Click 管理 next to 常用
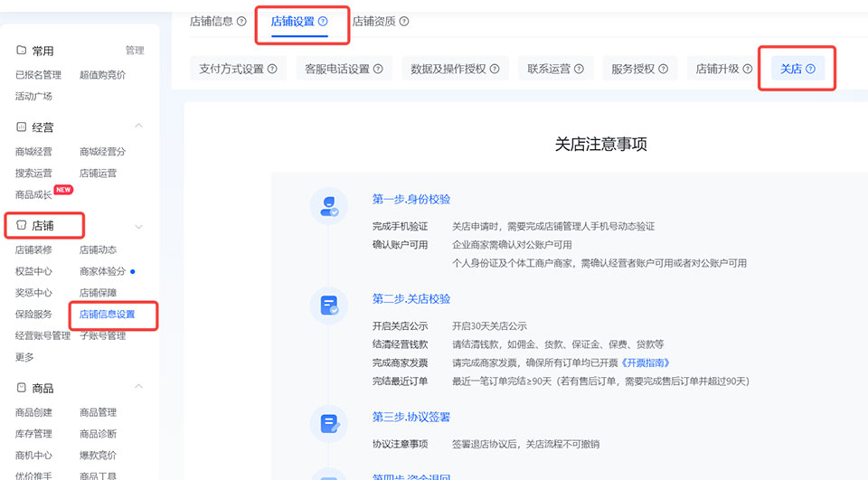 [x=134, y=51]
